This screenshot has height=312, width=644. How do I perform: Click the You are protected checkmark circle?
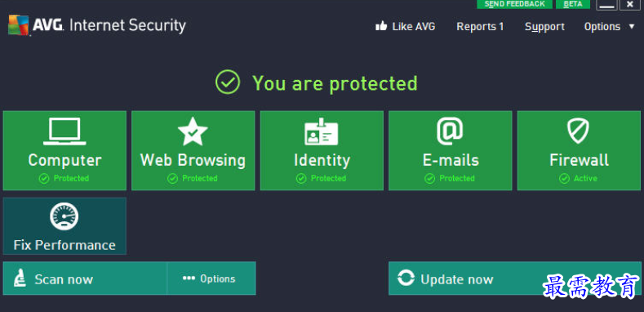228,82
